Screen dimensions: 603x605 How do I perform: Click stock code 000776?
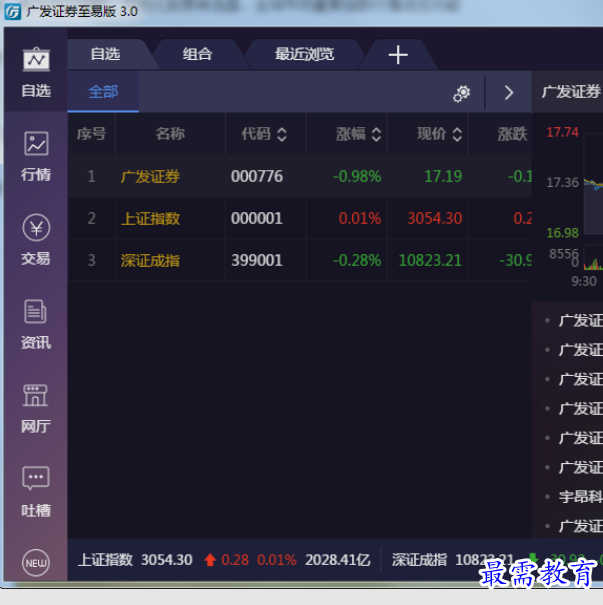[257, 177]
